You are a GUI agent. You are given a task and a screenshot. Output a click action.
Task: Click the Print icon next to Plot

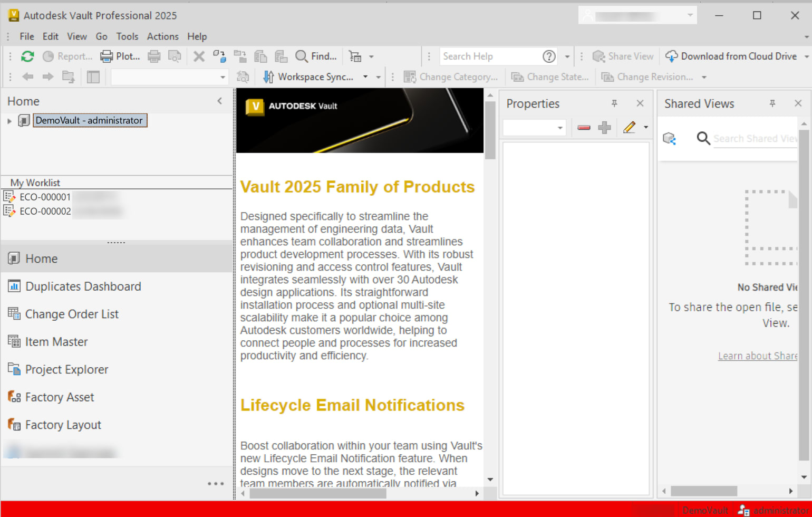[154, 56]
